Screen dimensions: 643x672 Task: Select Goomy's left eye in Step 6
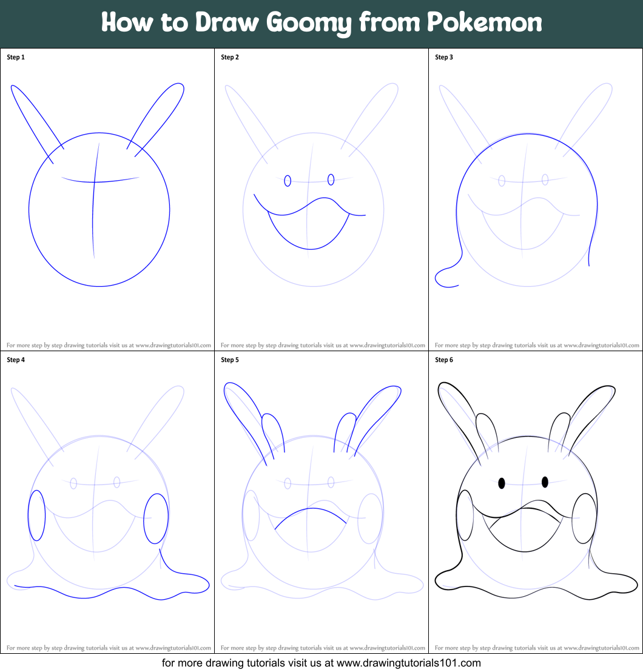pyautogui.click(x=500, y=481)
